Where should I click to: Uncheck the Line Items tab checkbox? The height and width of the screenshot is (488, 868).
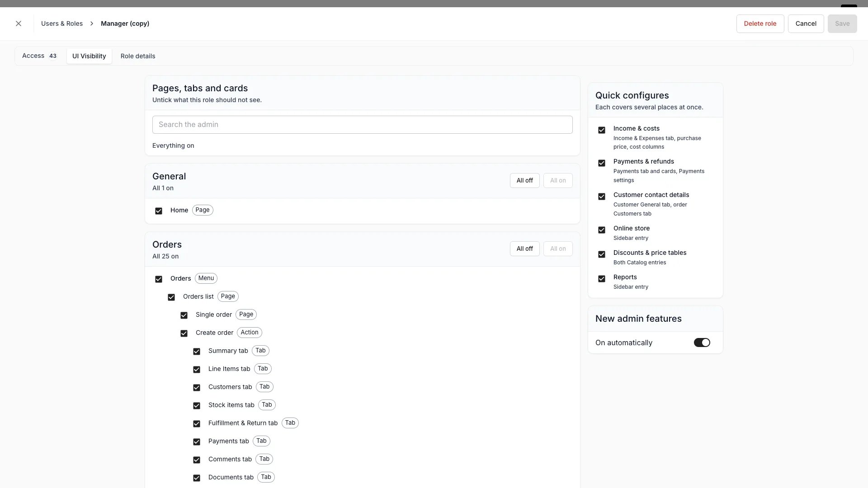[197, 370]
